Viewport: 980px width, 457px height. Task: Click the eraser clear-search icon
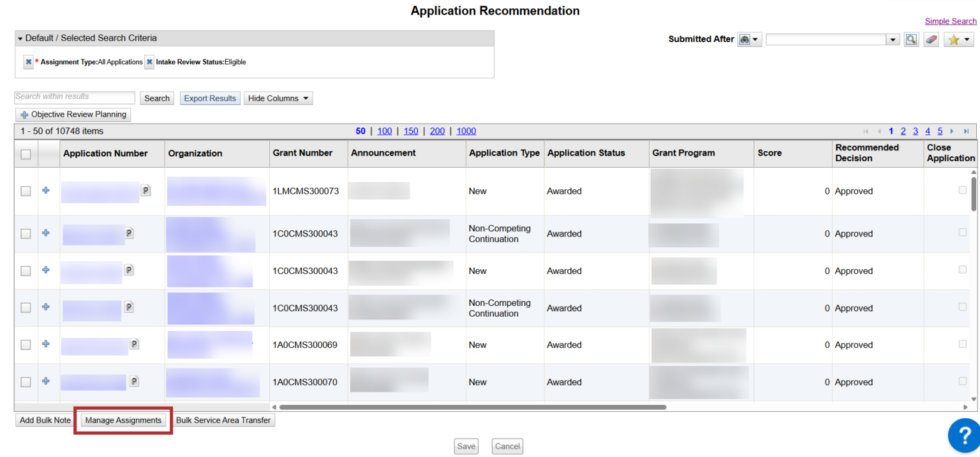coord(931,40)
